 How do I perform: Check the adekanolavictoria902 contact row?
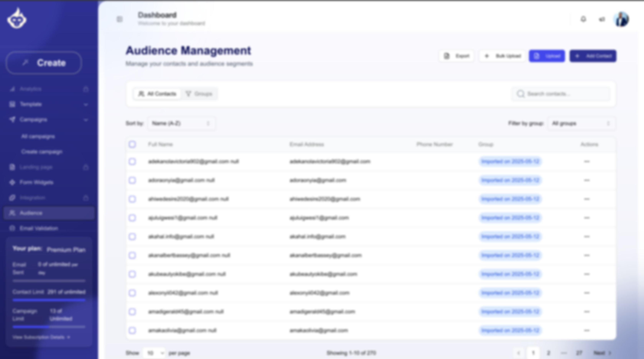point(132,162)
